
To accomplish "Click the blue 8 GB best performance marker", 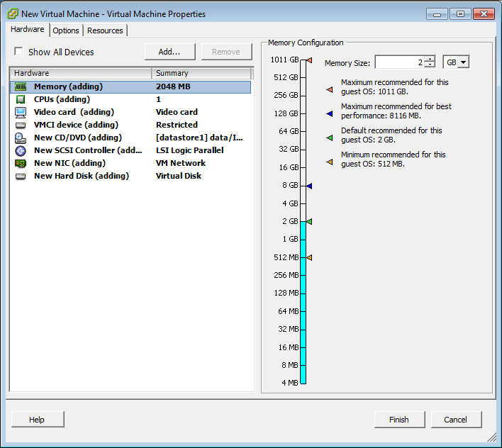I will 309,186.
